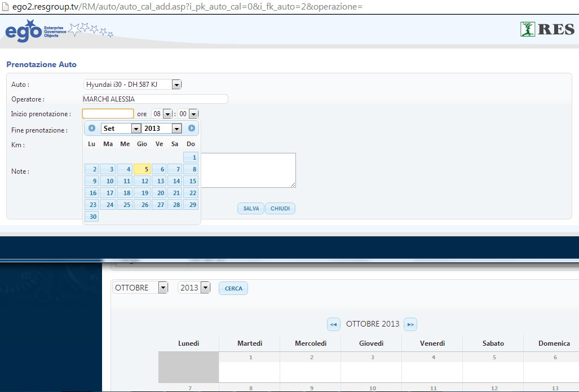The height and width of the screenshot is (392, 579).
Task: Choose day 12 in the date picker
Action: point(142,180)
